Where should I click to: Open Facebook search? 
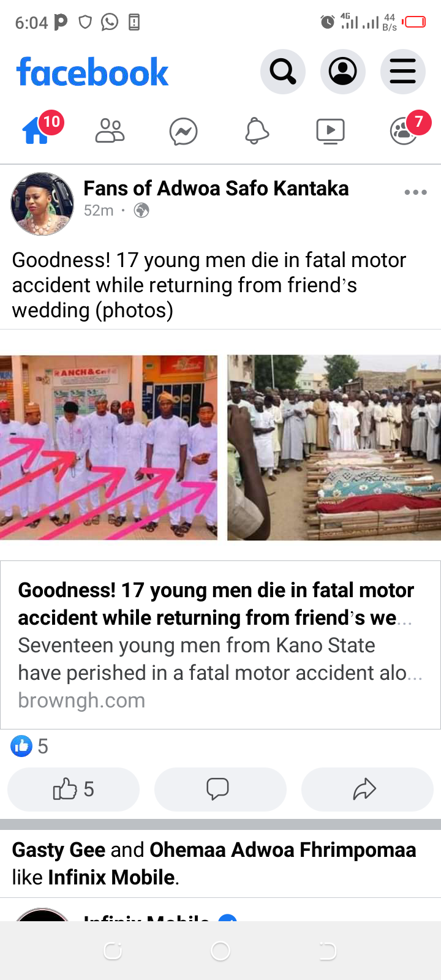[282, 72]
